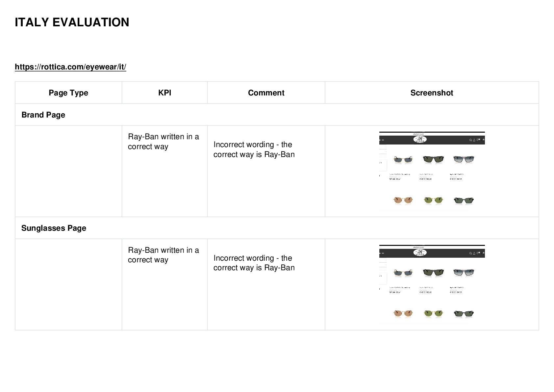Viewport: 554px width, 392px height.
Task: Click the Comment column header
Action: (266, 93)
